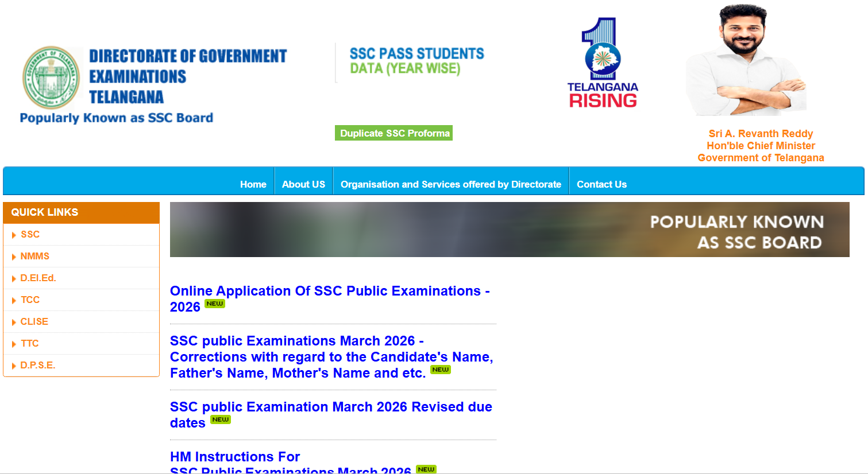This screenshot has width=868, height=474.
Task: Click the Popularly Known As SSC Board banner
Action: [x=508, y=229]
